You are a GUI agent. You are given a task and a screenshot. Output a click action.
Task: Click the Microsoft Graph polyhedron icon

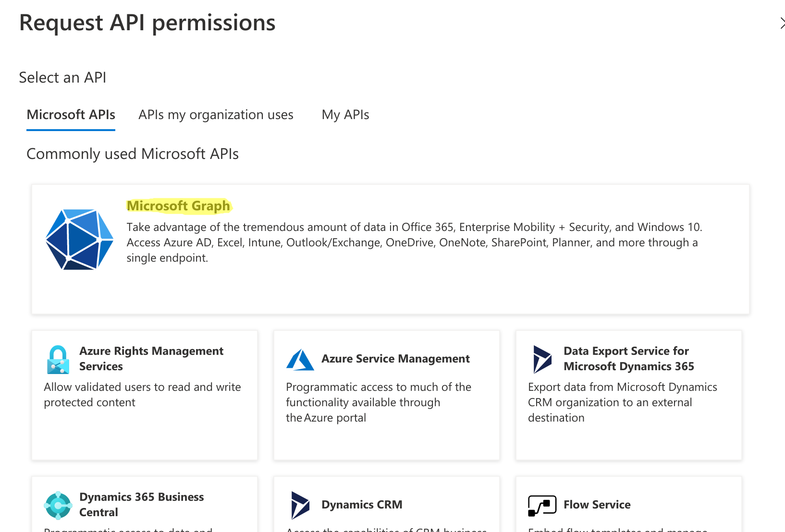click(80, 239)
